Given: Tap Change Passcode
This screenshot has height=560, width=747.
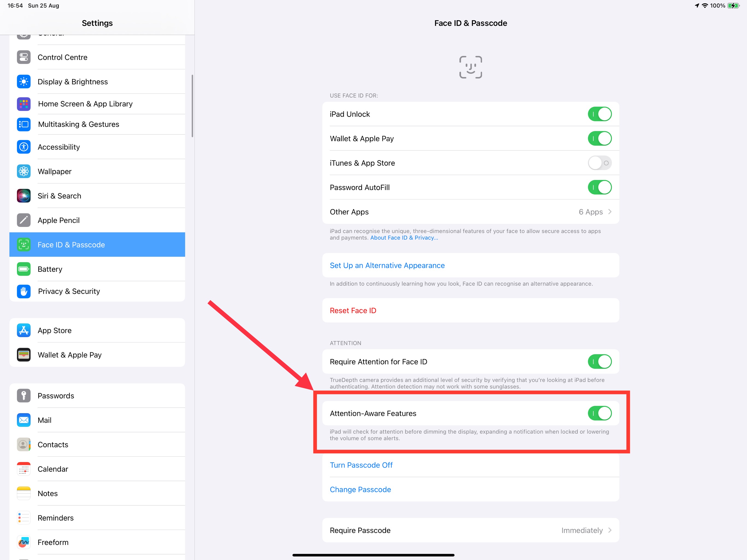Looking at the screenshot, I should [x=470, y=489].
